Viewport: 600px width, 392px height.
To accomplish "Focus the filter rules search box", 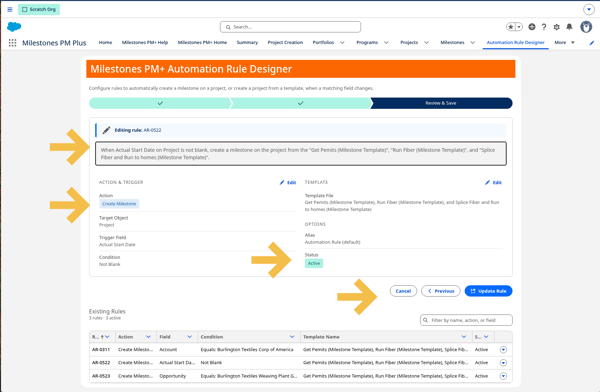I will [466, 320].
